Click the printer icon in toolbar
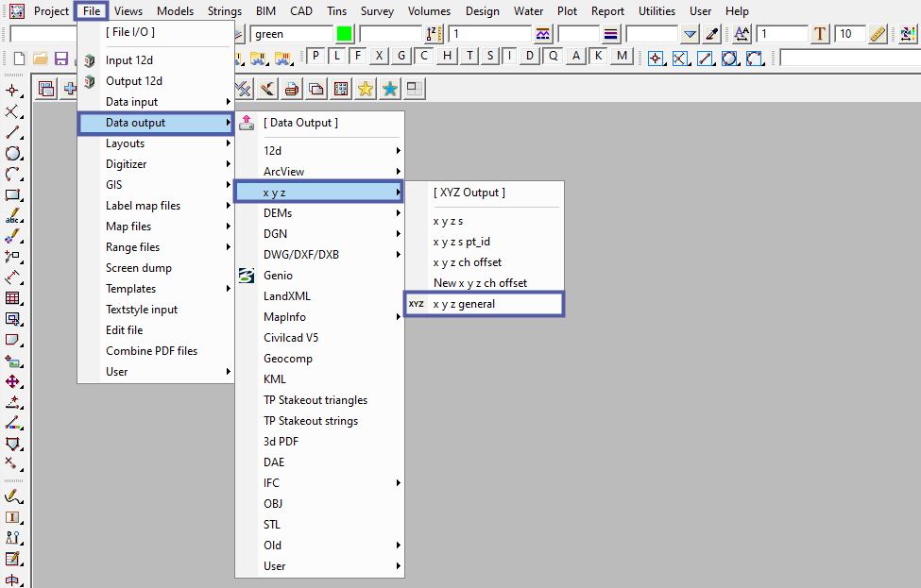This screenshot has height=588, width=921. pyautogui.click(x=292, y=89)
